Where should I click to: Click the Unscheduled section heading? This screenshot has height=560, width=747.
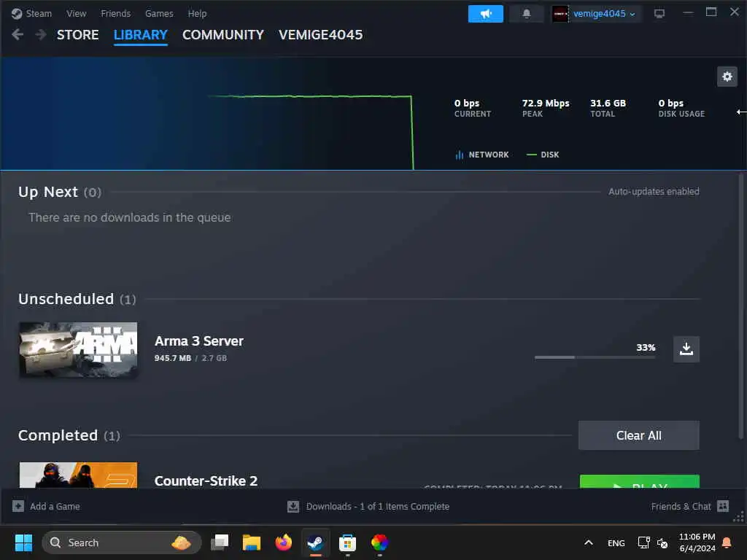pyautogui.click(x=66, y=298)
